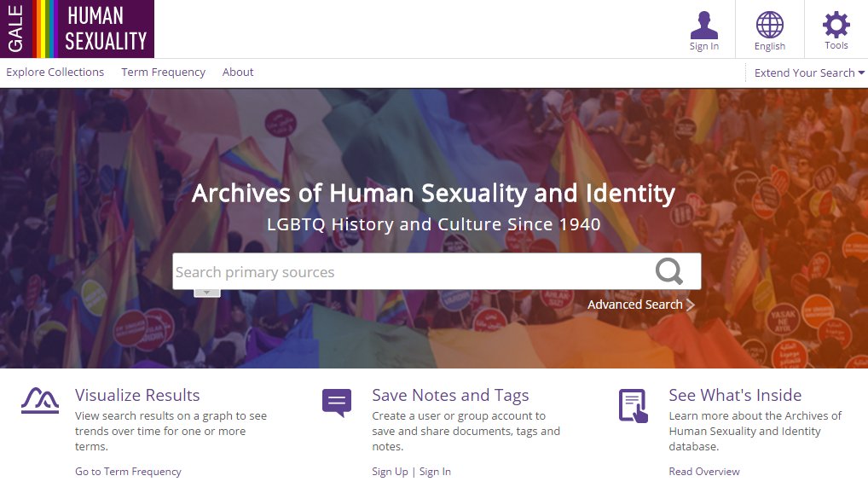Click the Visualize Results graph icon
Viewport: 868px width, 499px height.
coord(40,400)
